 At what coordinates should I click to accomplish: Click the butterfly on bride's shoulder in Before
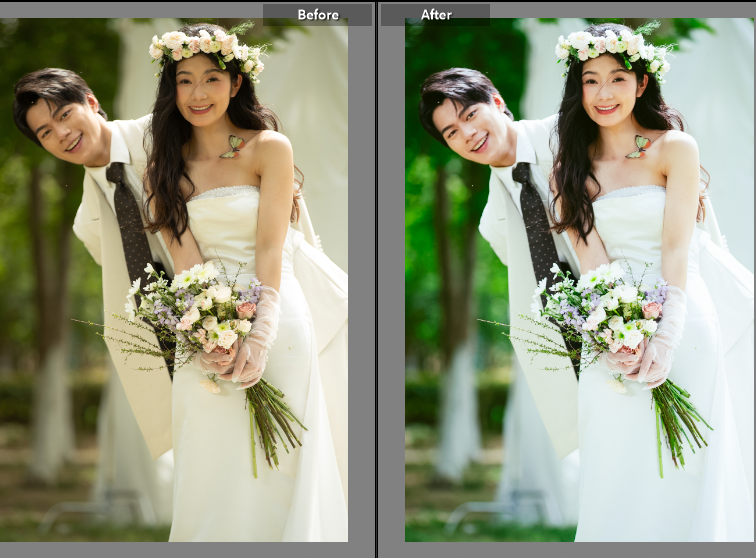click(232, 147)
